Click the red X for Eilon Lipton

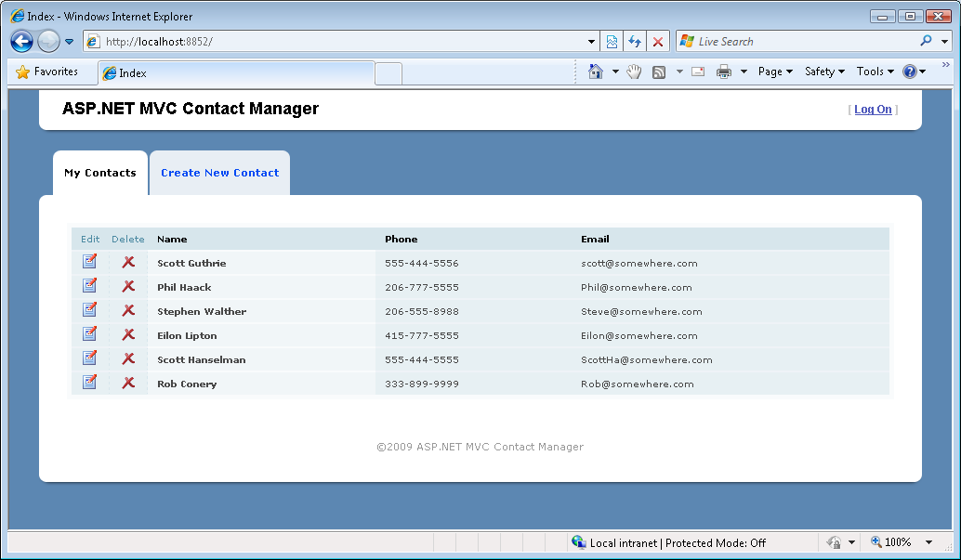(128, 334)
